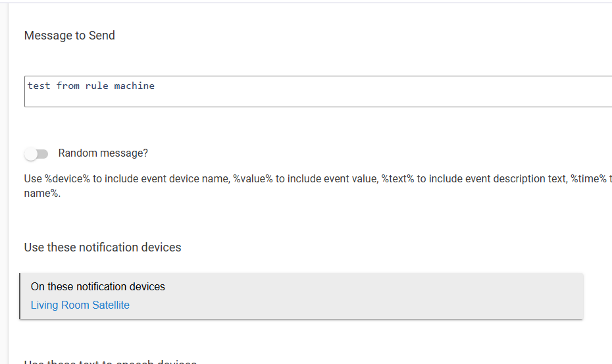This screenshot has width=612, height=364.
Task: Click the 'Message to Send' heading
Action: pos(70,36)
